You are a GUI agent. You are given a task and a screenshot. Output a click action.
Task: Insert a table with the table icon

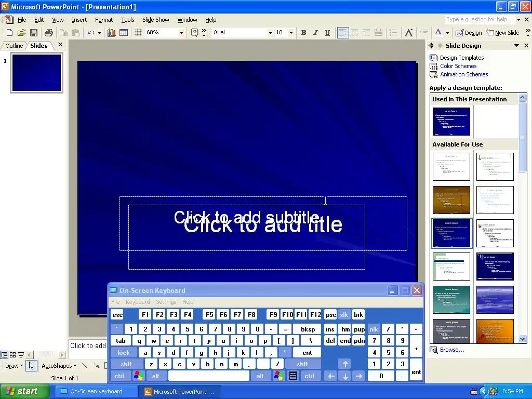pyautogui.click(x=124, y=33)
